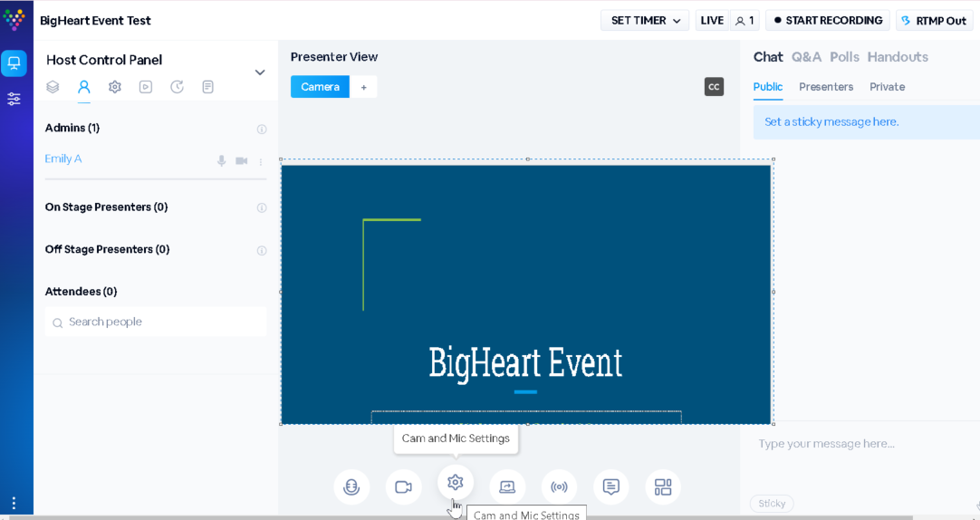Click START RECORDING

[x=828, y=21]
